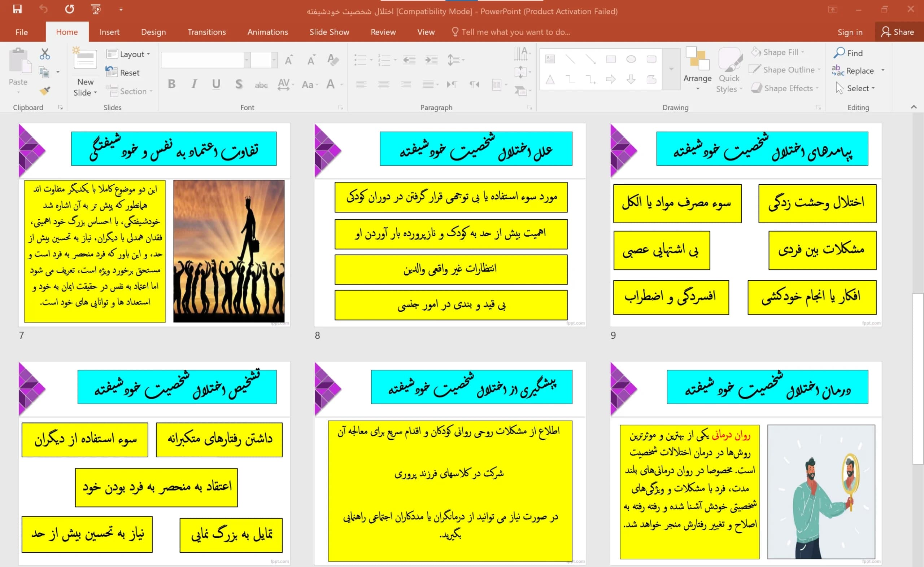Screen dimensions: 924x567
Task: Click the Decrease Font Size icon
Action: [x=311, y=60]
